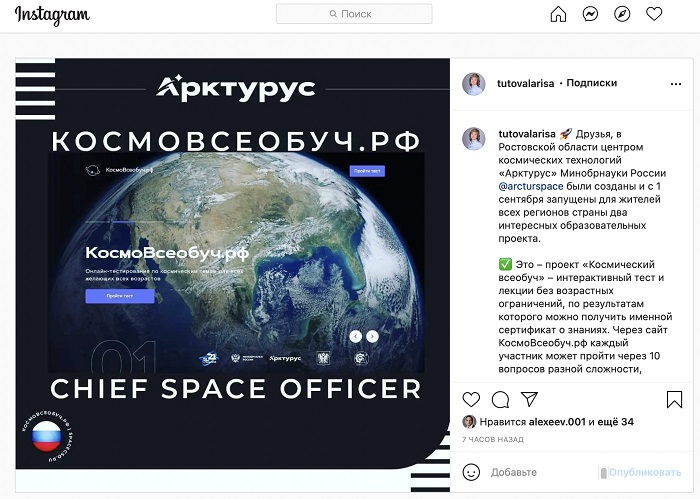700x499 pixels.
Task: Click the Russian flag badge in image
Action: point(47,436)
